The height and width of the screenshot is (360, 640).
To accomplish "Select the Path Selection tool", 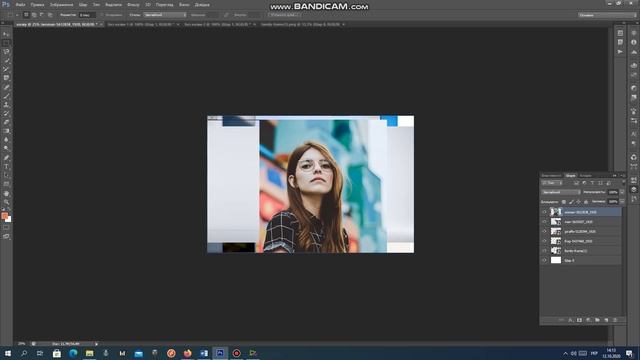I will pos(6,175).
